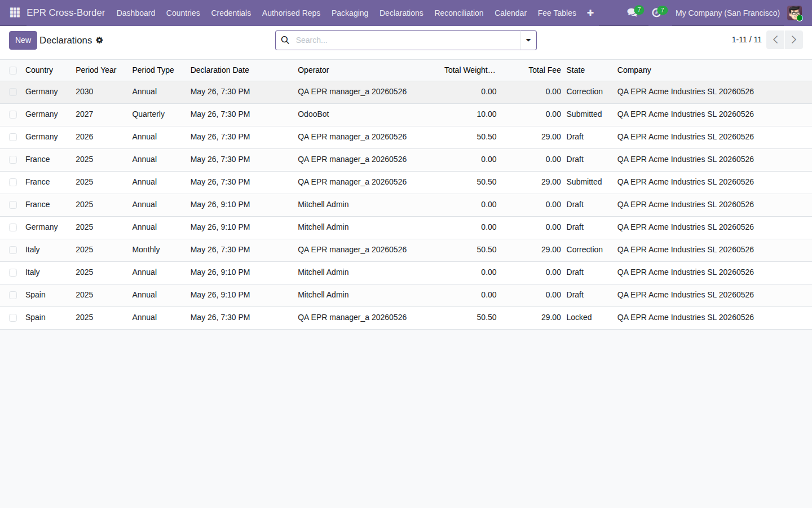Check the Germany 2030 row checkbox

[x=13, y=92]
